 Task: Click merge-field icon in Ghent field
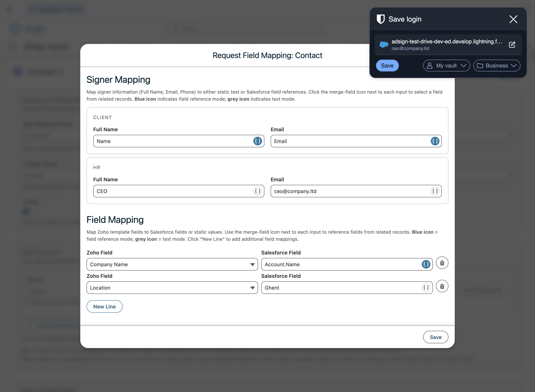point(426,288)
